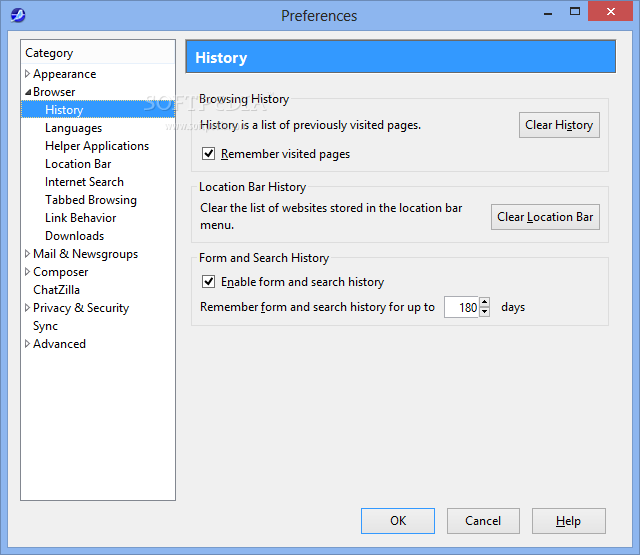Expand the Mail & Newsgroups category
Viewport: 640px width, 555px height.
click(x=27, y=254)
